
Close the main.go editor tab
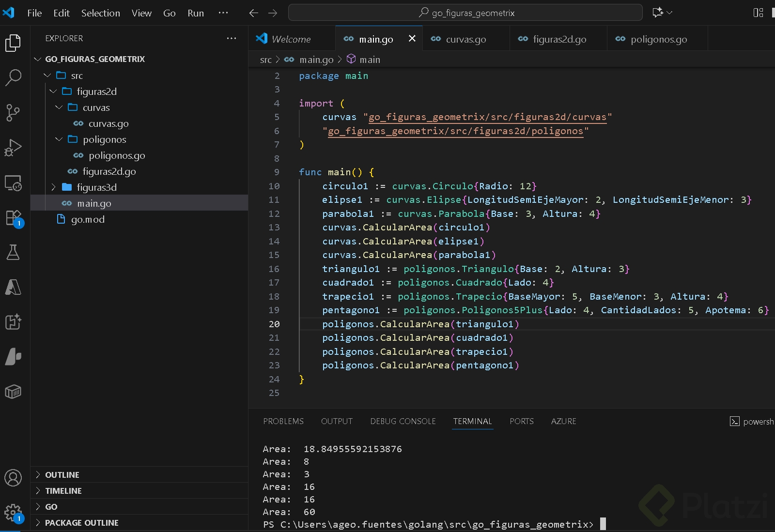(412, 39)
